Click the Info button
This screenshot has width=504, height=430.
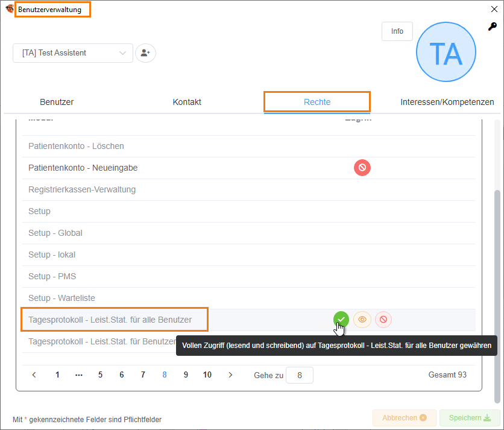pos(397,31)
